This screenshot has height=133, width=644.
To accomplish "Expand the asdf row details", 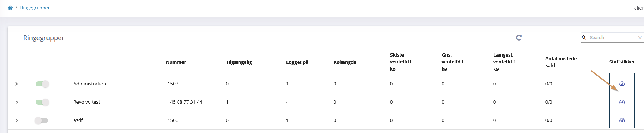I will click(x=16, y=120).
